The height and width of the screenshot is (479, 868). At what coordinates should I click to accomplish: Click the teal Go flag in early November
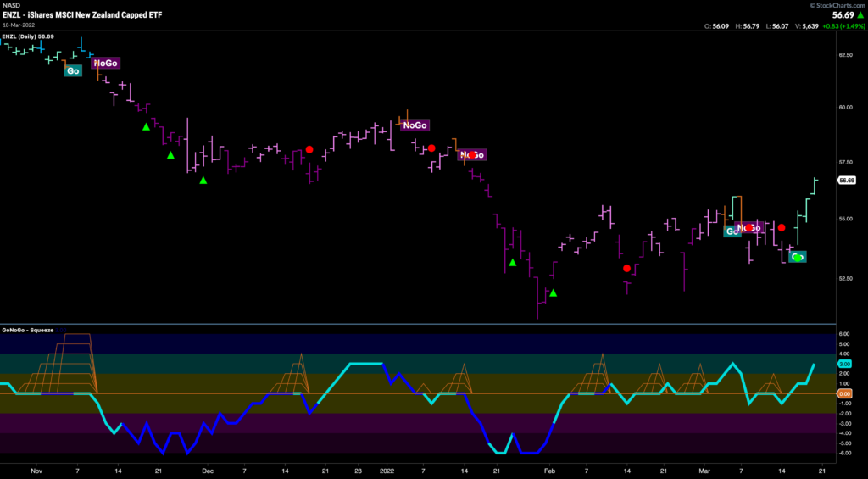(73, 71)
